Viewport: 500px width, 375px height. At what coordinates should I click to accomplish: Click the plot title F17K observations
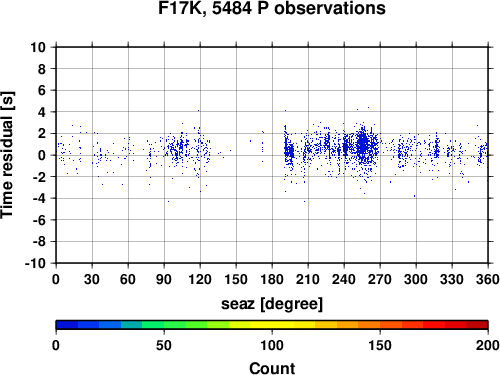(272, 8)
